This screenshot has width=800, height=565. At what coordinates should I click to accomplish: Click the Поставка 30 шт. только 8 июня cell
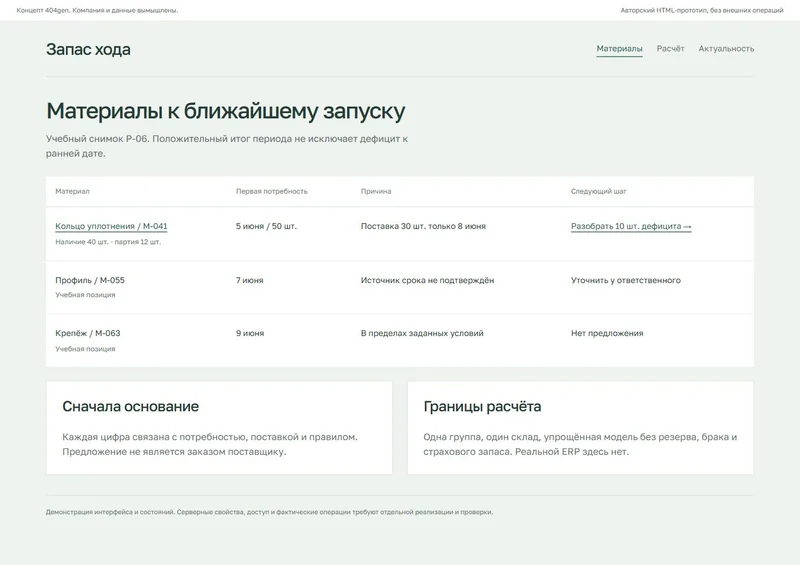point(423,226)
